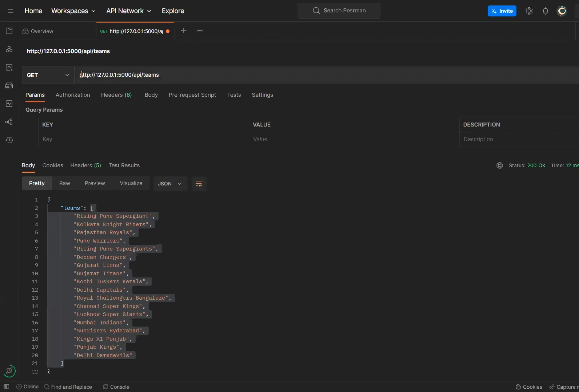Click "Chennai Super Kings" in the response
The image size is (579, 392).
pos(108,306)
